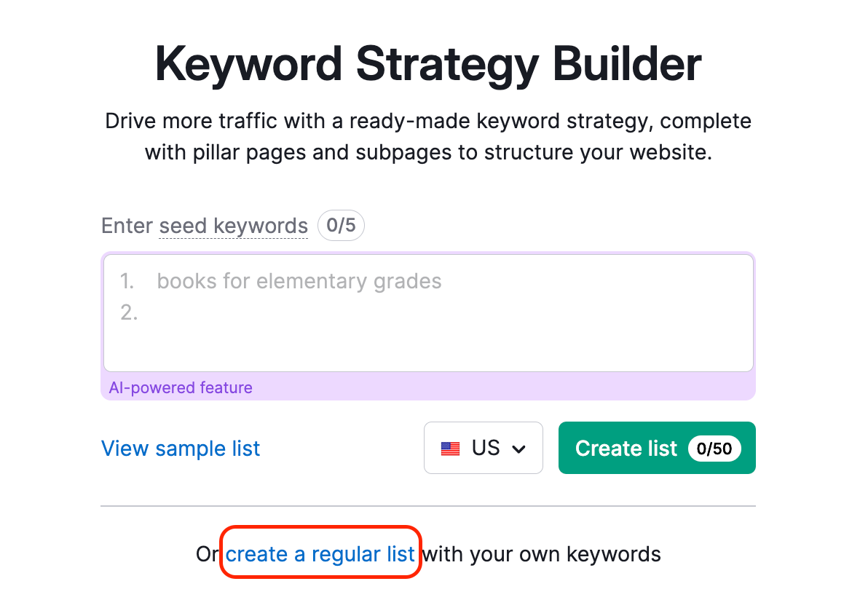Click the AI-powered feature label
Image resolution: width=852 pixels, height=616 pixels.
coord(181,388)
